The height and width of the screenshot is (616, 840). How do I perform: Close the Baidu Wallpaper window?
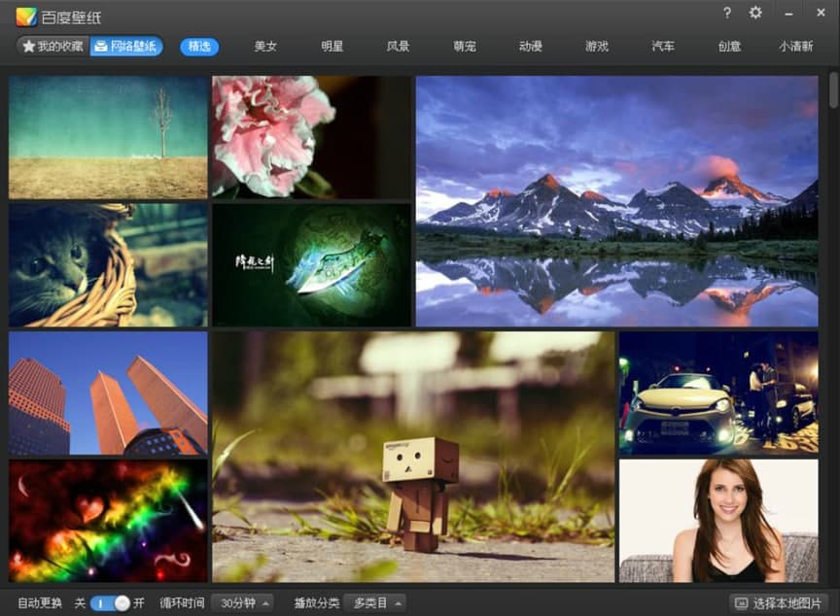click(820, 13)
